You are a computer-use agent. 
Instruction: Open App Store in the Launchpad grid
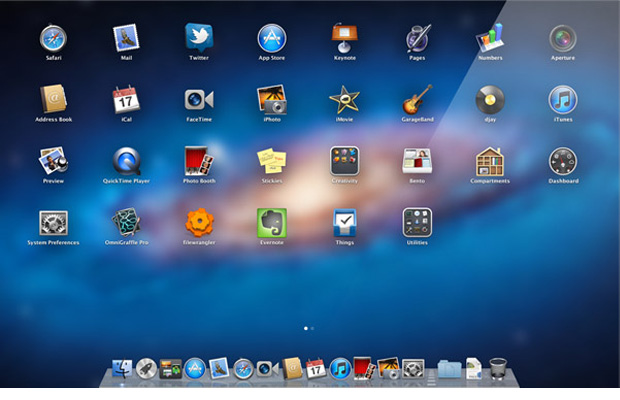(272, 38)
